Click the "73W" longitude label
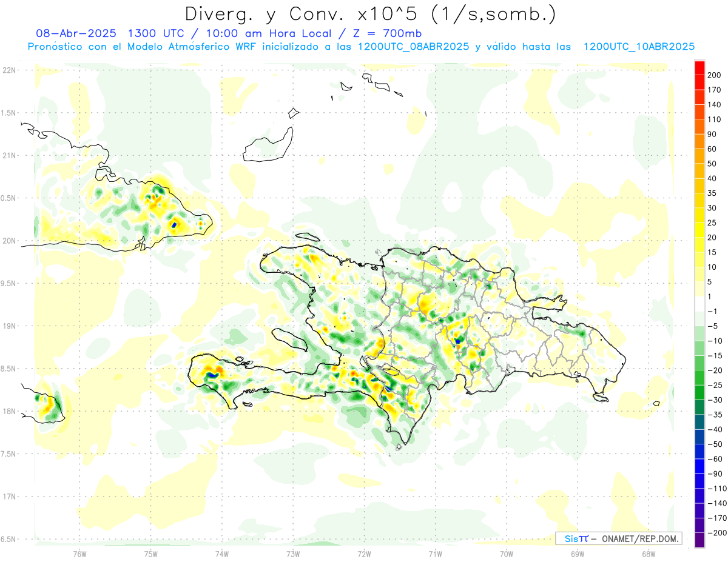The width and height of the screenshot is (728, 562). click(x=293, y=554)
